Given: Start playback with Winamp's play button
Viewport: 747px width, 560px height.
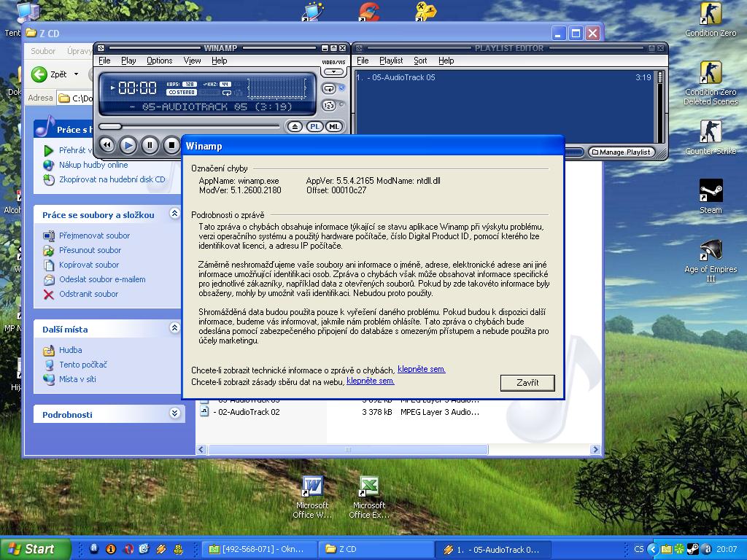Looking at the screenshot, I should coord(128,145).
